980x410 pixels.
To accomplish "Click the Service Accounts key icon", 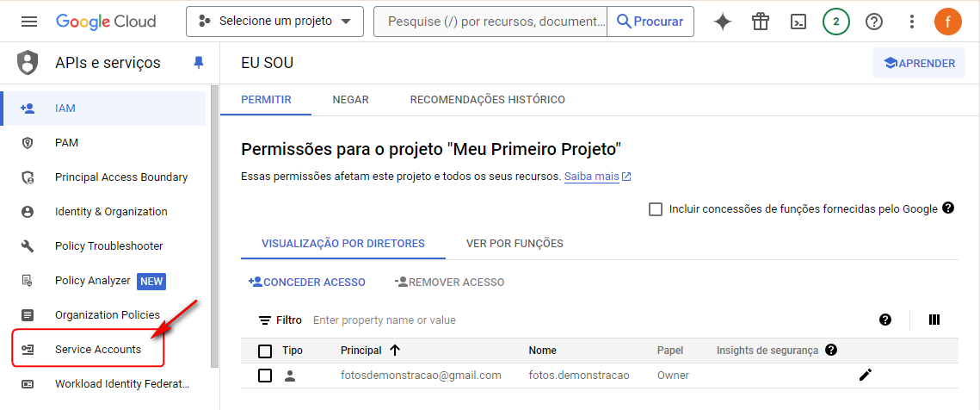I will [x=28, y=350].
